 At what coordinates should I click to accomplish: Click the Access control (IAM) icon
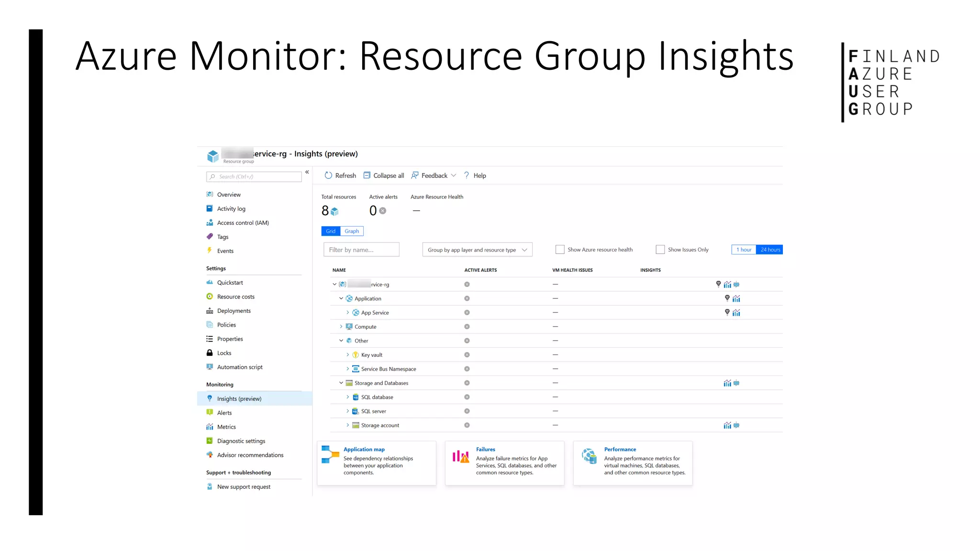210,222
